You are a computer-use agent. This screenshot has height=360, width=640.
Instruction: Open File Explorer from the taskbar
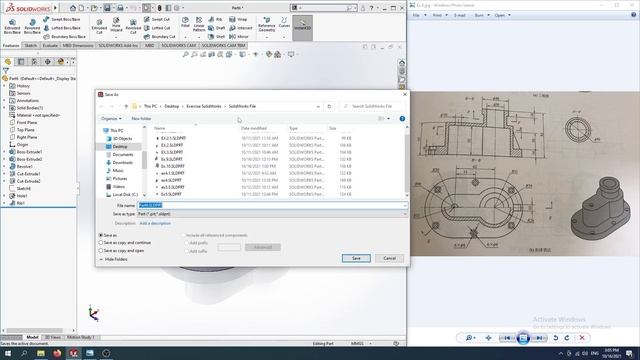(x=41, y=353)
